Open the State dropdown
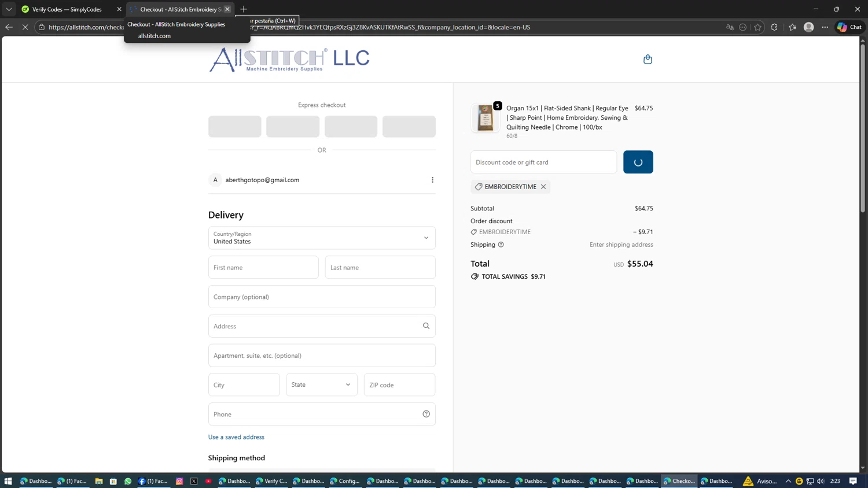 (x=322, y=385)
